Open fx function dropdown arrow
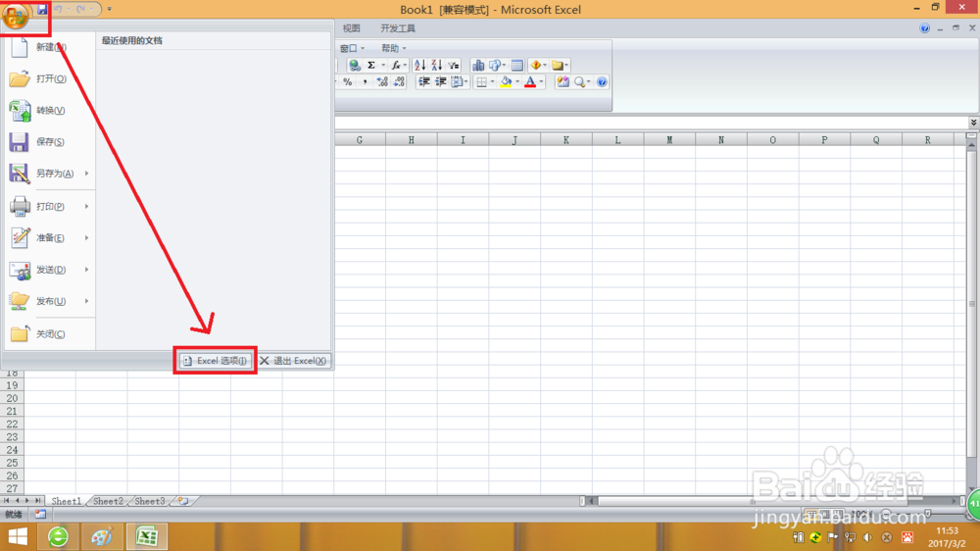Viewport: 980px width, 551px height. 405,65
